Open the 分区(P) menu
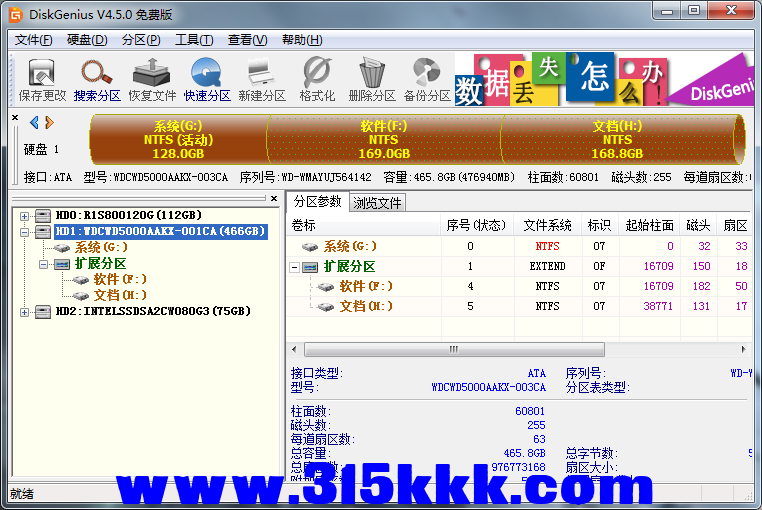 point(141,40)
